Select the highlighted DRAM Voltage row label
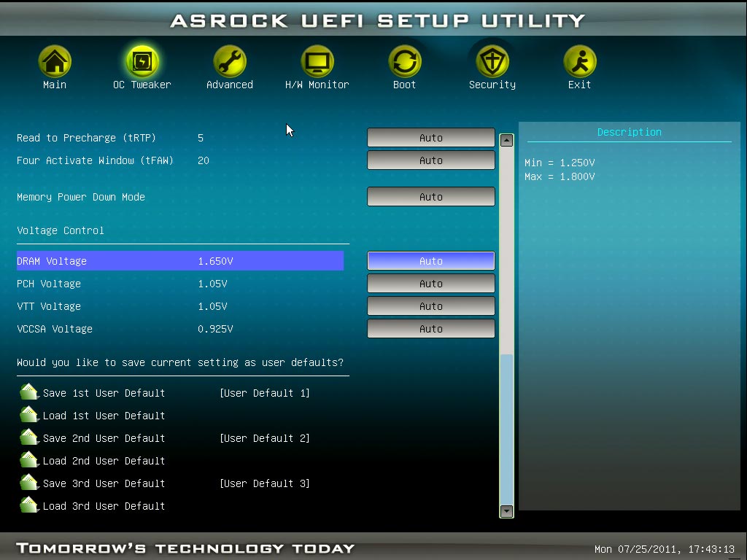This screenshot has height=560, width=747. [x=52, y=261]
